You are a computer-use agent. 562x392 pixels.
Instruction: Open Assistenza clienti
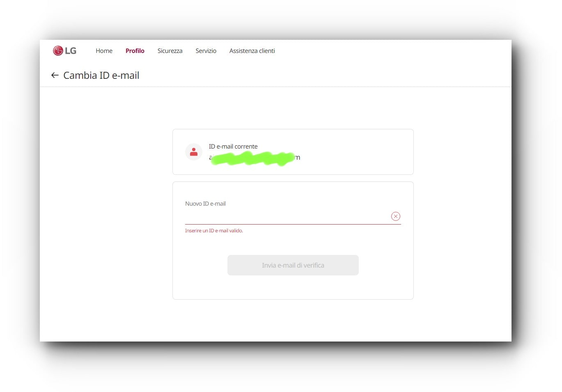point(252,51)
